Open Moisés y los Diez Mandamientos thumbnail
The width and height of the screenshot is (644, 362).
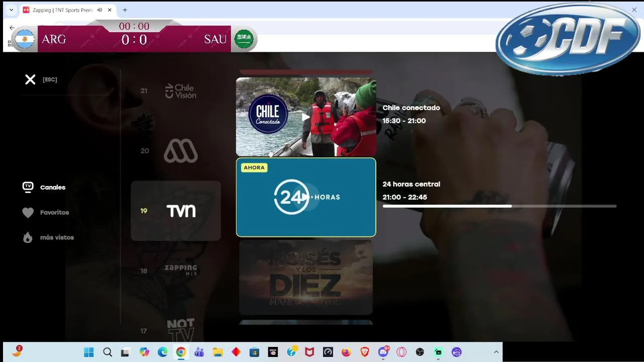click(306, 278)
